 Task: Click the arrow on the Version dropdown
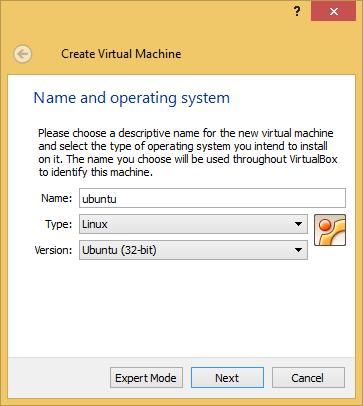[x=298, y=250]
